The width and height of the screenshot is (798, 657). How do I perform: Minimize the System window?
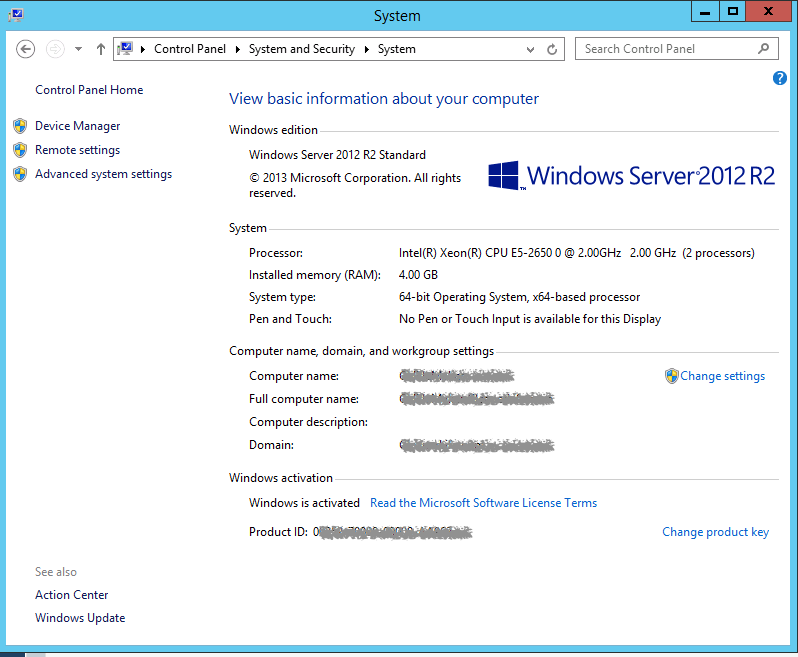point(705,12)
